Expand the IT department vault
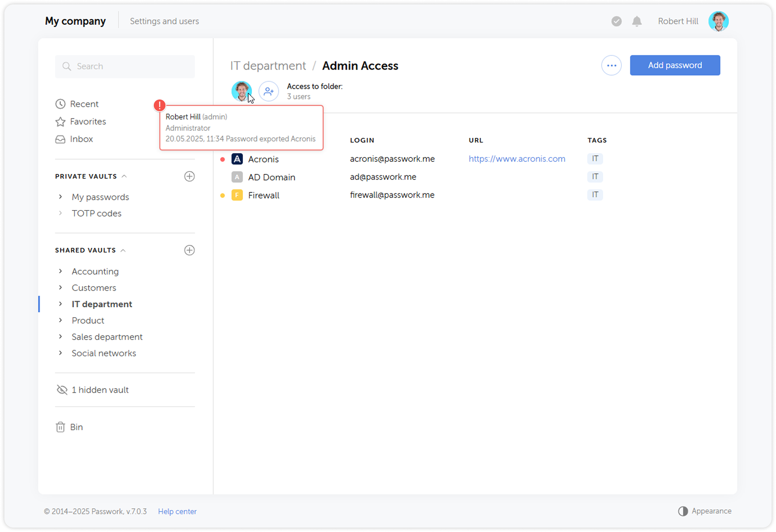The width and height of the screenshot is (776, 532). 61,304
